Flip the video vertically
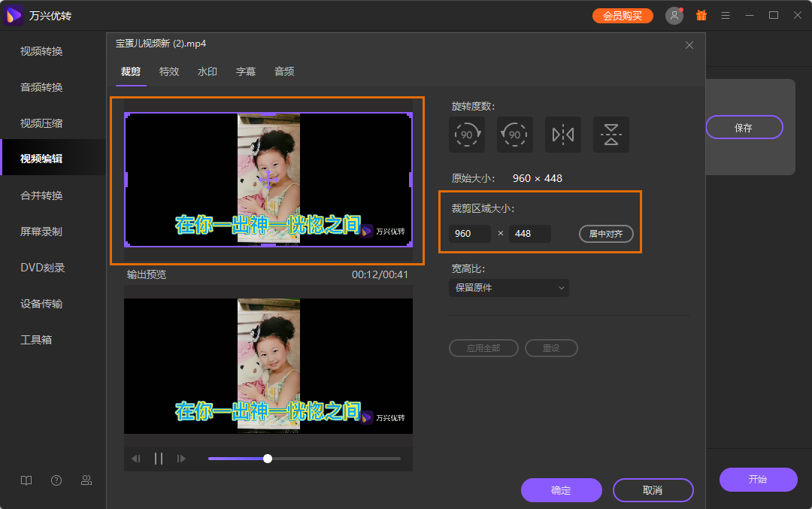 click(x=611, y=135)
